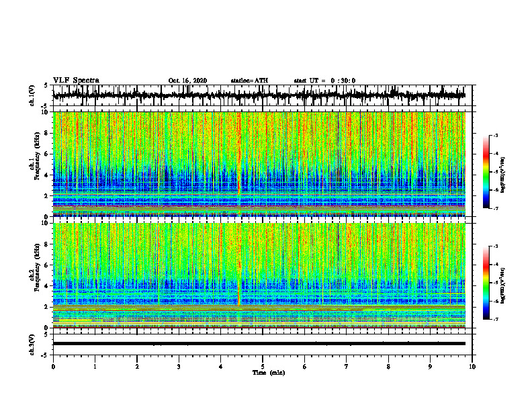
Task: Click the "-3" label on ch.1 color bar
Action: tap(496, 135)
